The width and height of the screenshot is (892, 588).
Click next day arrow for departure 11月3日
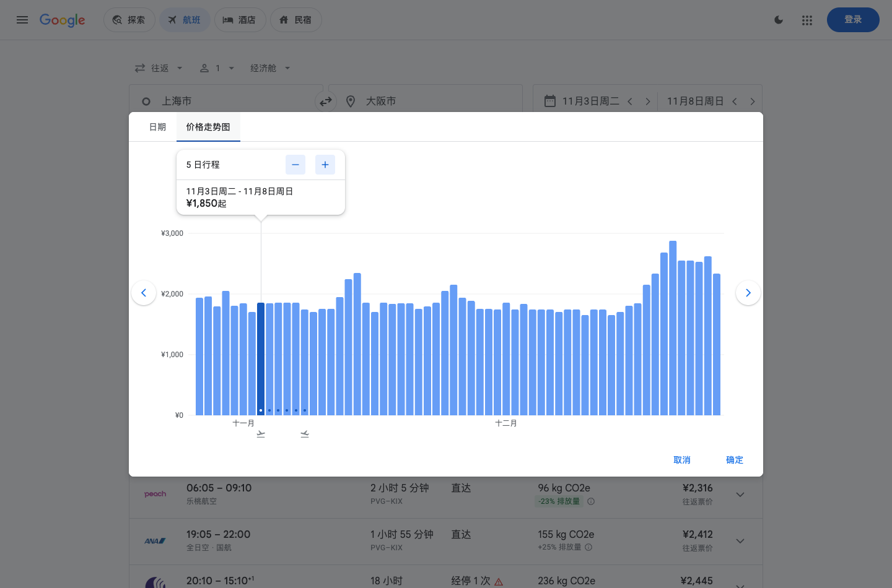pos(648,101)
